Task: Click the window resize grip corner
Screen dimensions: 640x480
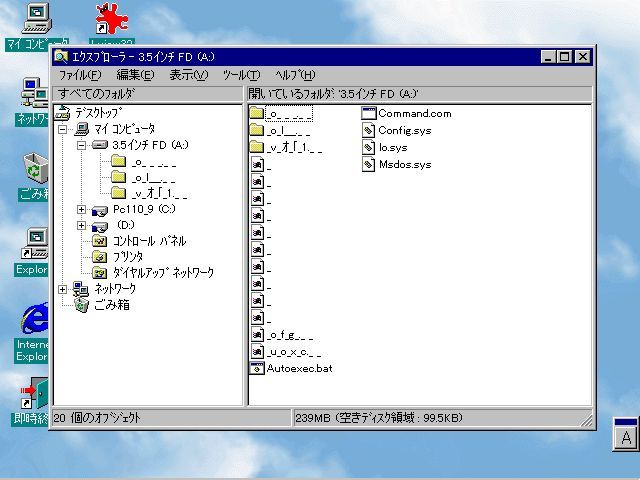Action: click(x=587, y=420)
